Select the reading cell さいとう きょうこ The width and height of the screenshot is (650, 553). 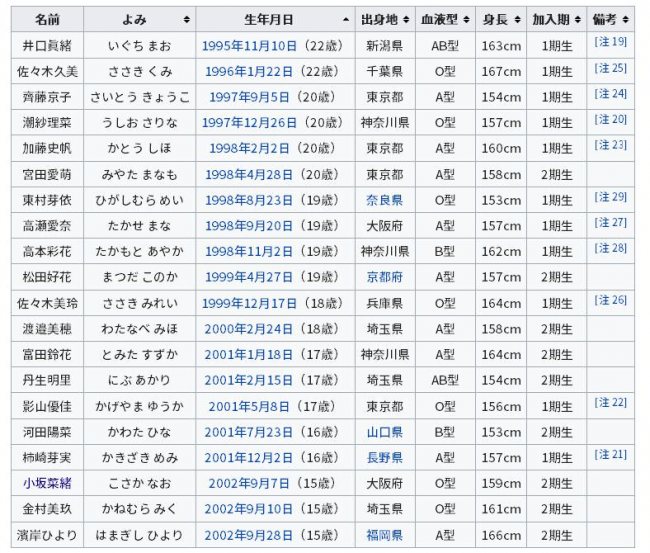point(140,97)
